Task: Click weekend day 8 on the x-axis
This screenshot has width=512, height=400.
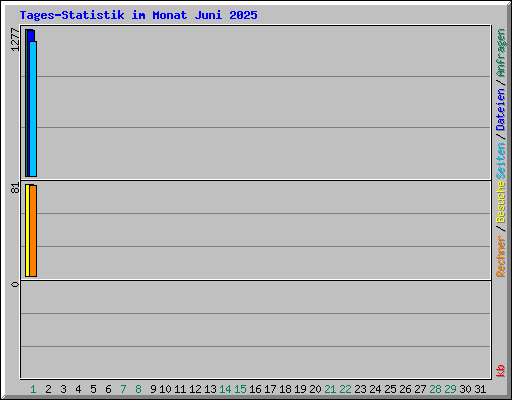Action: pos(138,389)
